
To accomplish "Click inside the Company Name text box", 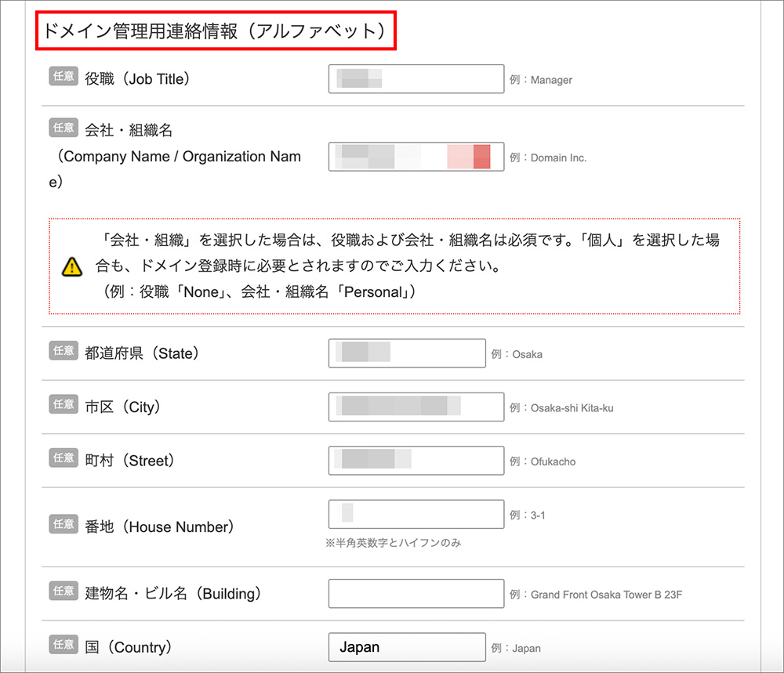I will (416, 156).
